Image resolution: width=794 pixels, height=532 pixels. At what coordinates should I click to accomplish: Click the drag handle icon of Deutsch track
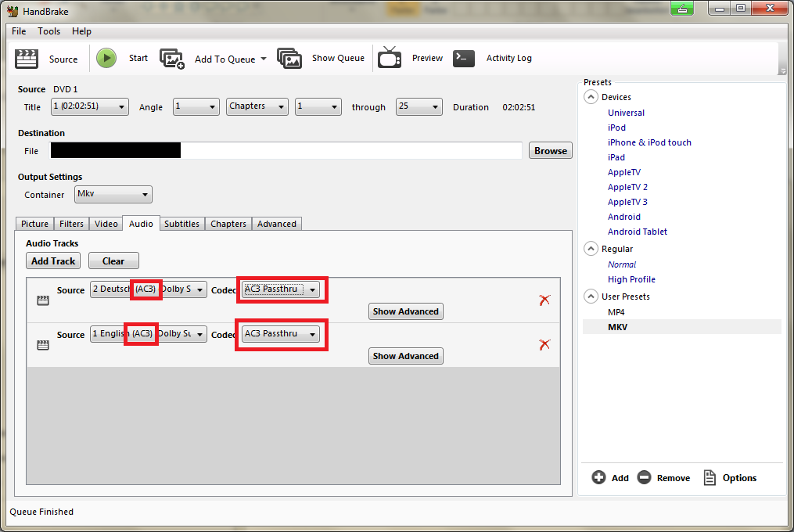(43, 300)
